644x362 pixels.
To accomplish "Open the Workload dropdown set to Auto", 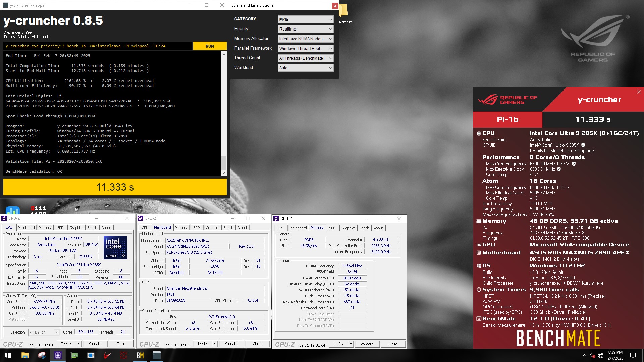I will (x=306, y=68).
